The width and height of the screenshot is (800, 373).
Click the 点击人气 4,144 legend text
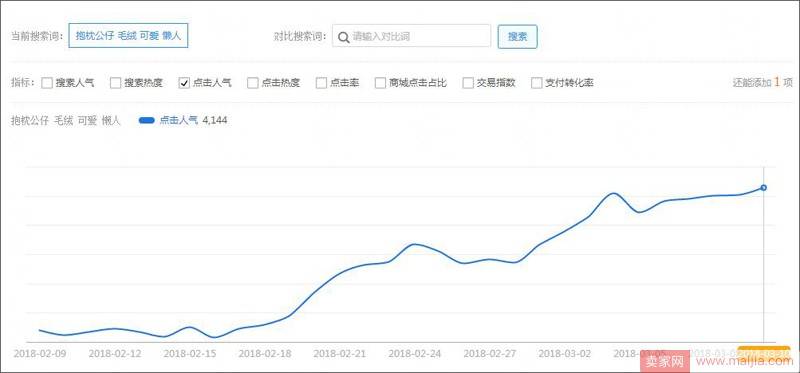(193, 120)
